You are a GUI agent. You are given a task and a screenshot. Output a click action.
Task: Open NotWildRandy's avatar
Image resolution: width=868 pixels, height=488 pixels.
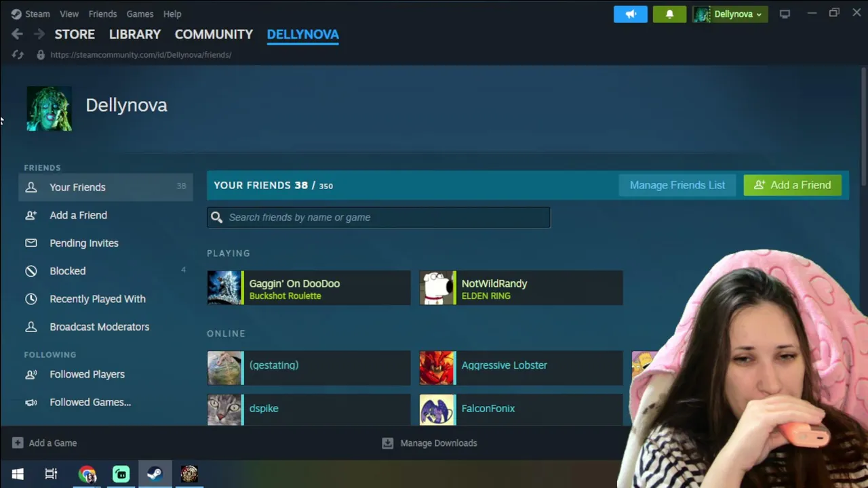(x=436, y=288)
